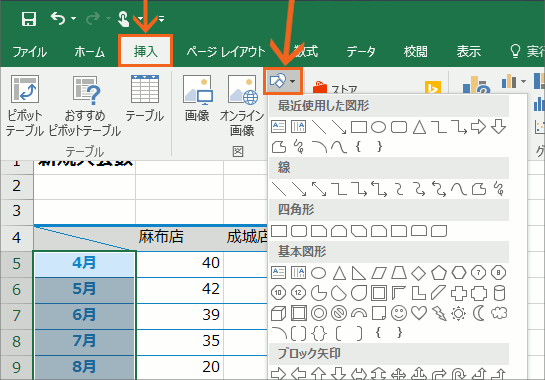Select the donut shape in 基本図形

pos(319,313)
